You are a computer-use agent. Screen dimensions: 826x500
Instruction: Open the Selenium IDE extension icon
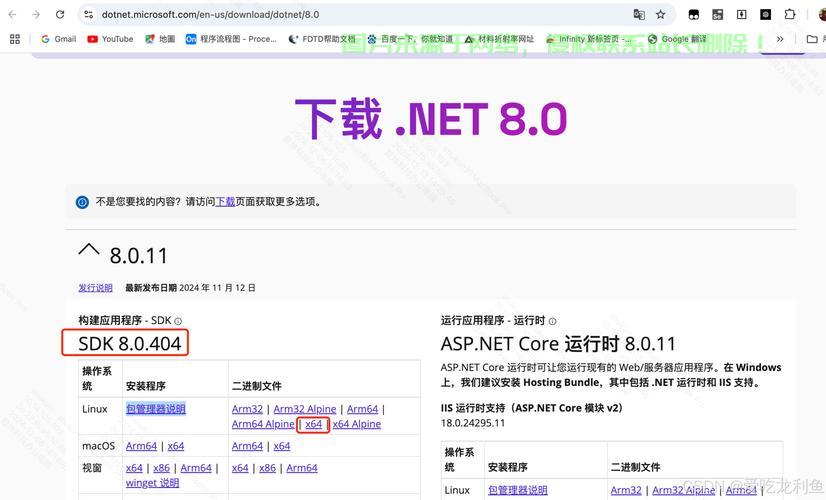717,15
